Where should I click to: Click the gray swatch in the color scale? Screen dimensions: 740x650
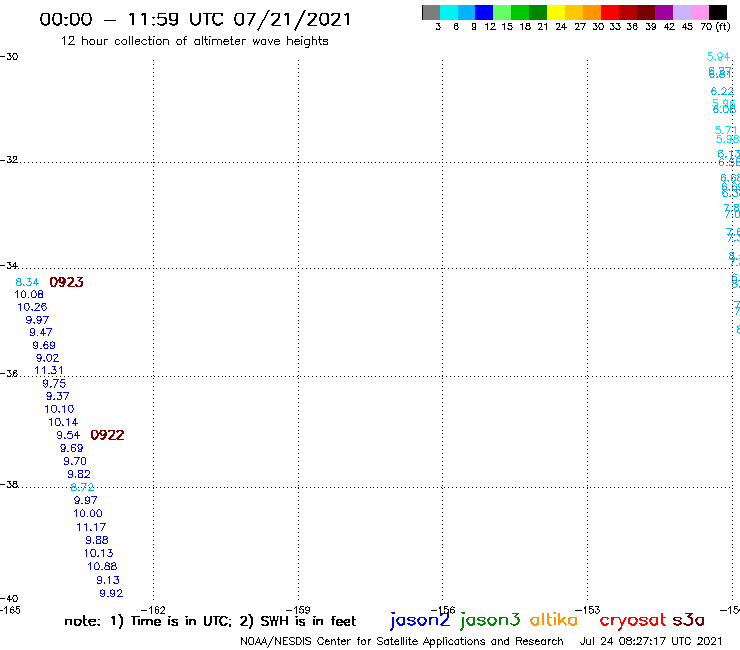431,12
